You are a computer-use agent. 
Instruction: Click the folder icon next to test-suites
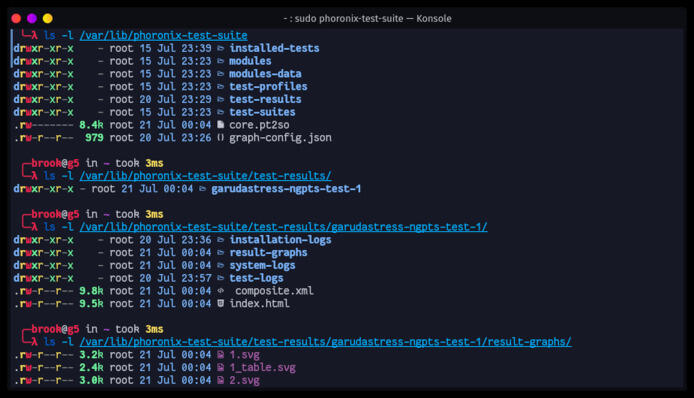220,112
